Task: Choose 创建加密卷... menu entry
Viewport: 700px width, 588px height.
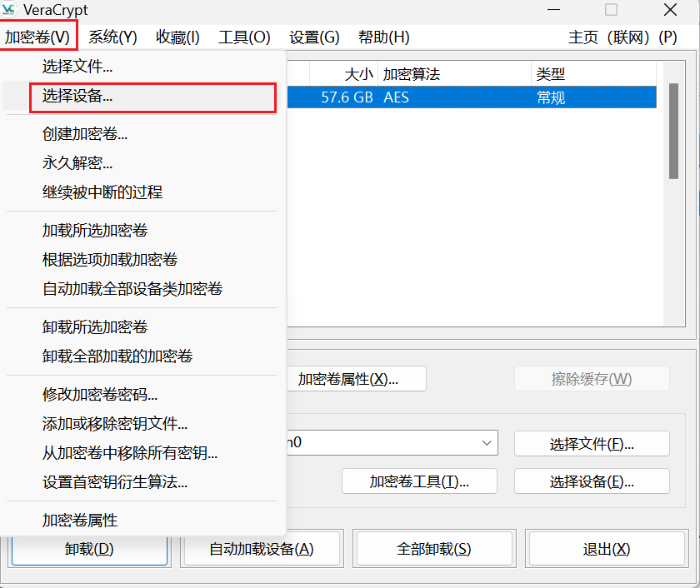Action: click(85, 134)
